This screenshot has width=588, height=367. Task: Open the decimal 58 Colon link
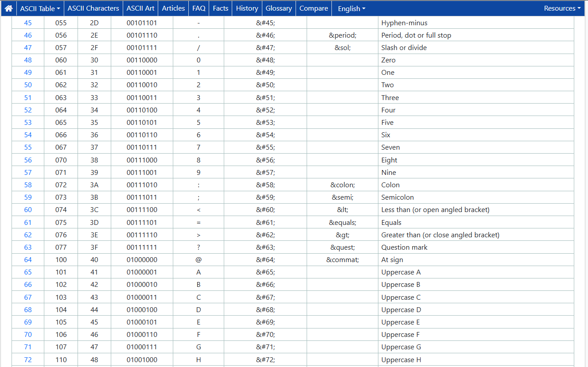tap(27, 185)
